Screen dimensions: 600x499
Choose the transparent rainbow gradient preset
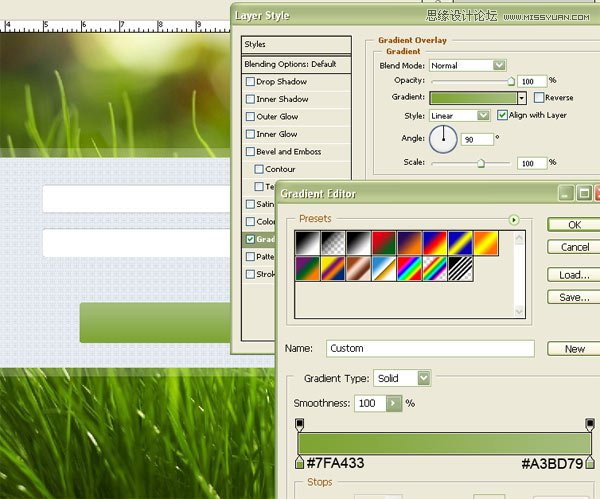pyautogui.click(x=435, y=269)
